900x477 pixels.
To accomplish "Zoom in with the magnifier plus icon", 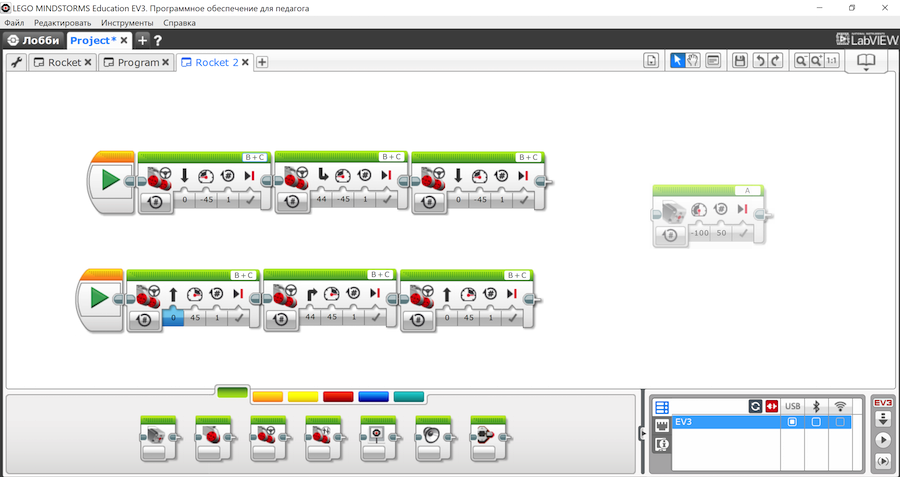I will coord(816,60).
